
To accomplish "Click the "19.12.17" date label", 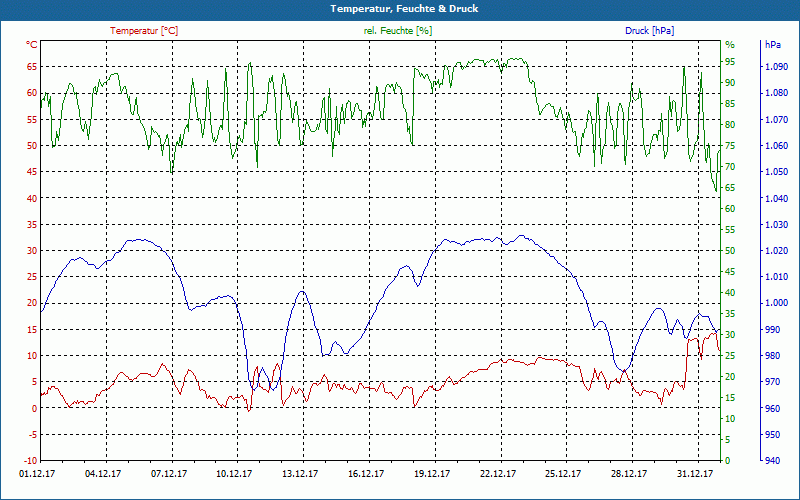I will (x=432, y=474).
